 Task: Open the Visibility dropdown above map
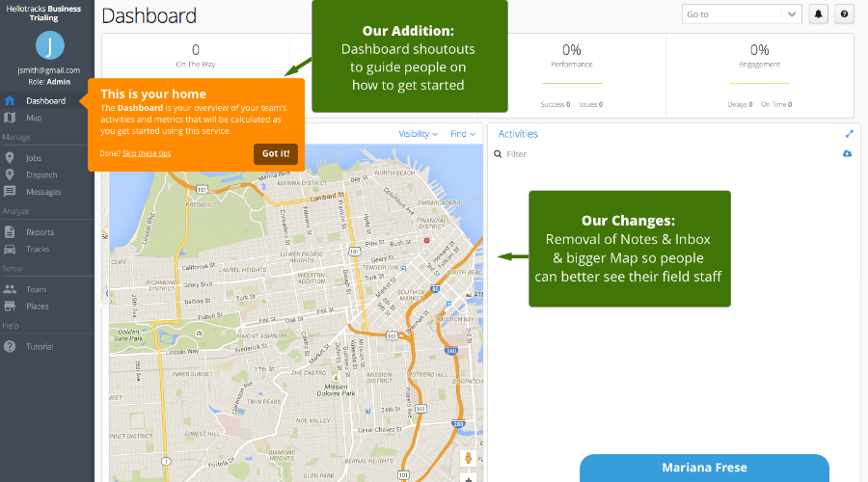(418, 134)
